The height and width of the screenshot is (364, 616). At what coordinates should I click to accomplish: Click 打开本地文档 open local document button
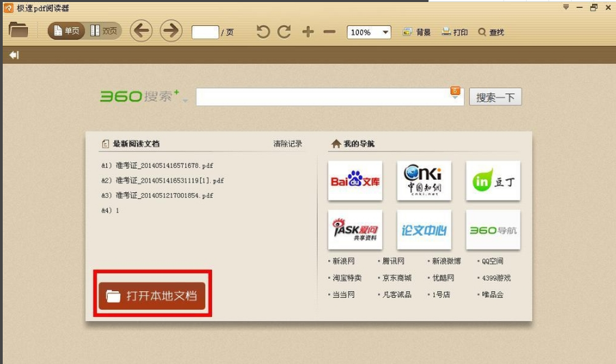point(152,296)
